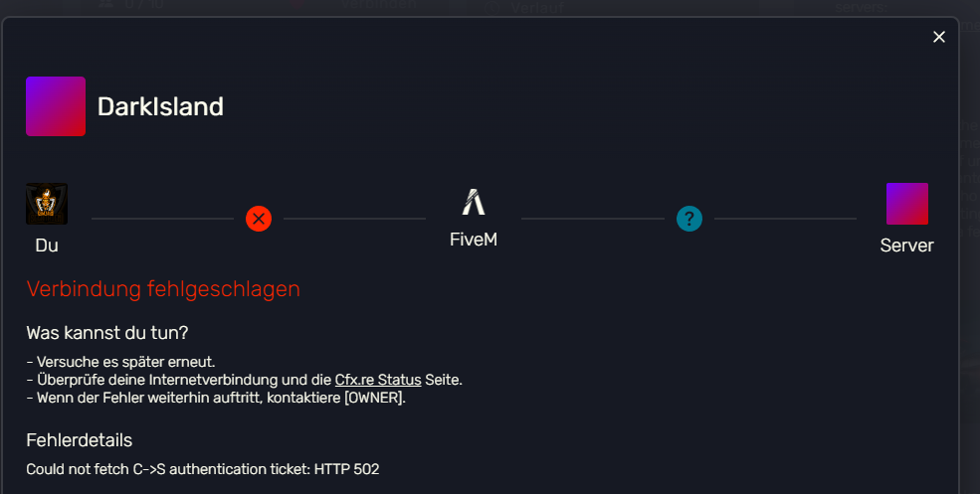Image resolution: width=980 pixels, height=494 pixels.
Task: Click the Server gradient icon on right
Action: click(907, 204)
